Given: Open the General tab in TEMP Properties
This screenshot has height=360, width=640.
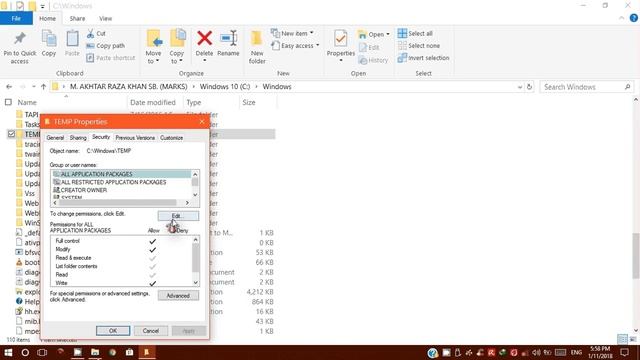Looking at the screenshot, I should (x=55, y=138).
